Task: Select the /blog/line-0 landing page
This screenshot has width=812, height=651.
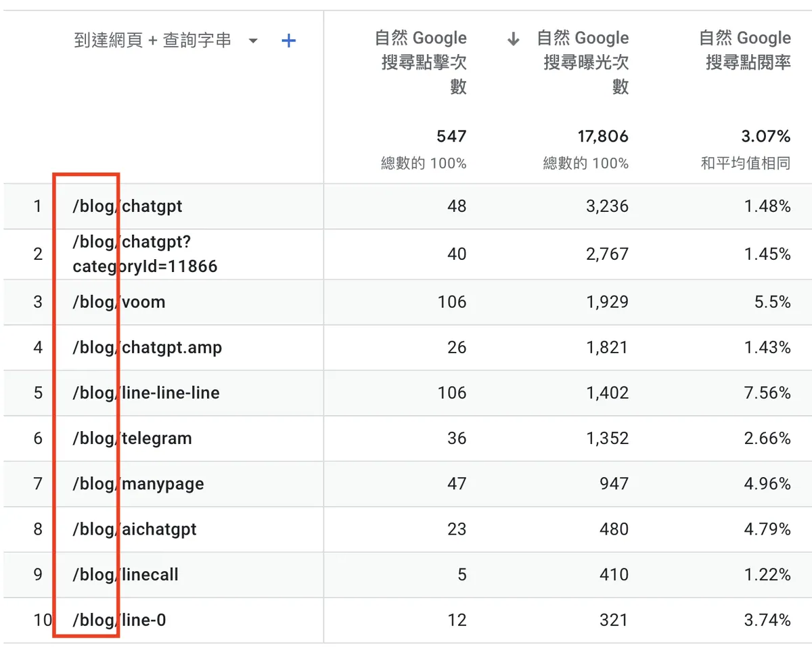Action: (x=119, y=620)
